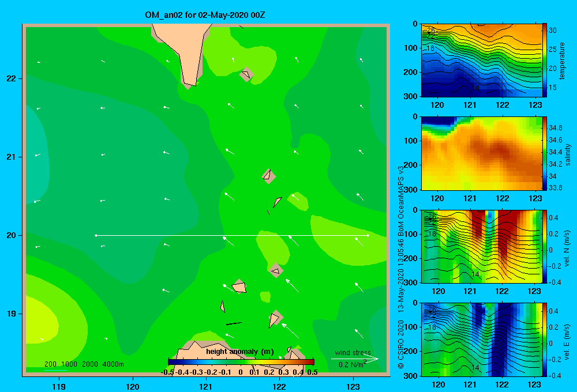Click the eastern endpoint of the transect line
The image size is (577, 392).
click(368, 235)
